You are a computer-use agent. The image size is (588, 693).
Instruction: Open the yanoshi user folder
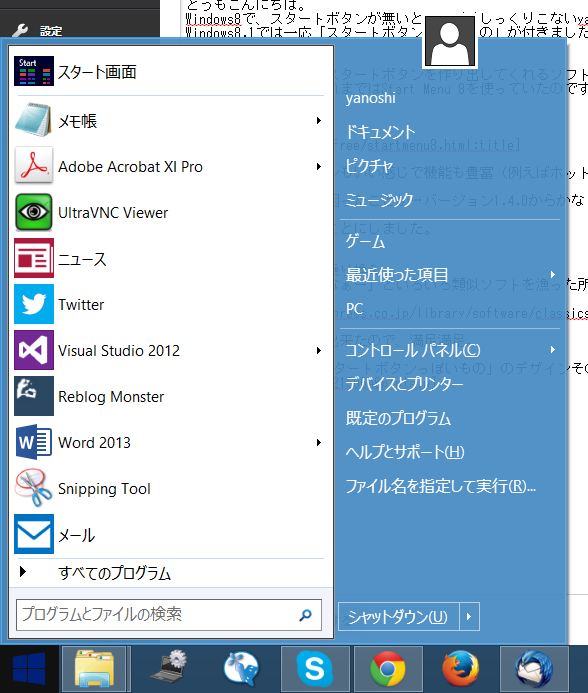[x=370, y=98]
